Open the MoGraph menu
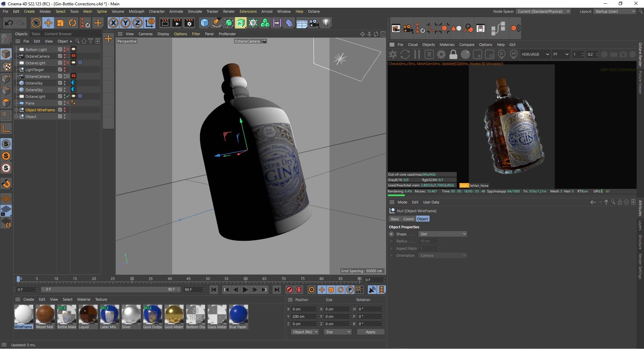This screenshot has height=349, width=644. [136, 11]
